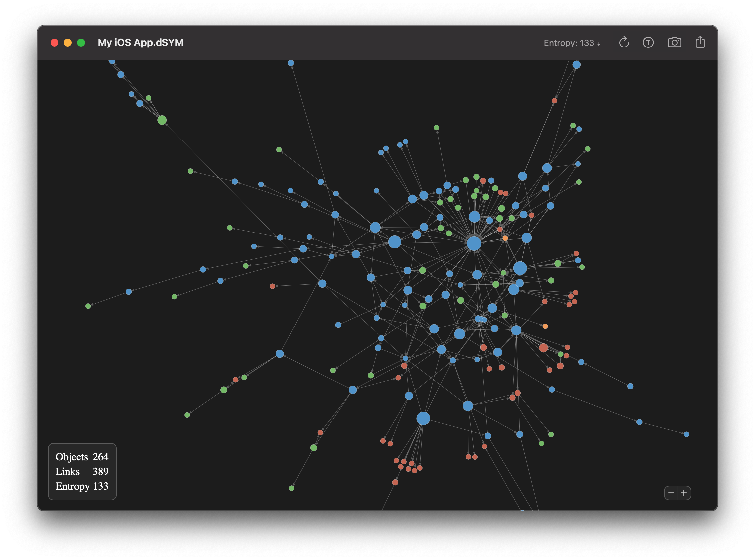Image resolution: width=755 pixels, height=560 pixels.
Task: Enter full screen with the green button
Action: click(81, 43)
